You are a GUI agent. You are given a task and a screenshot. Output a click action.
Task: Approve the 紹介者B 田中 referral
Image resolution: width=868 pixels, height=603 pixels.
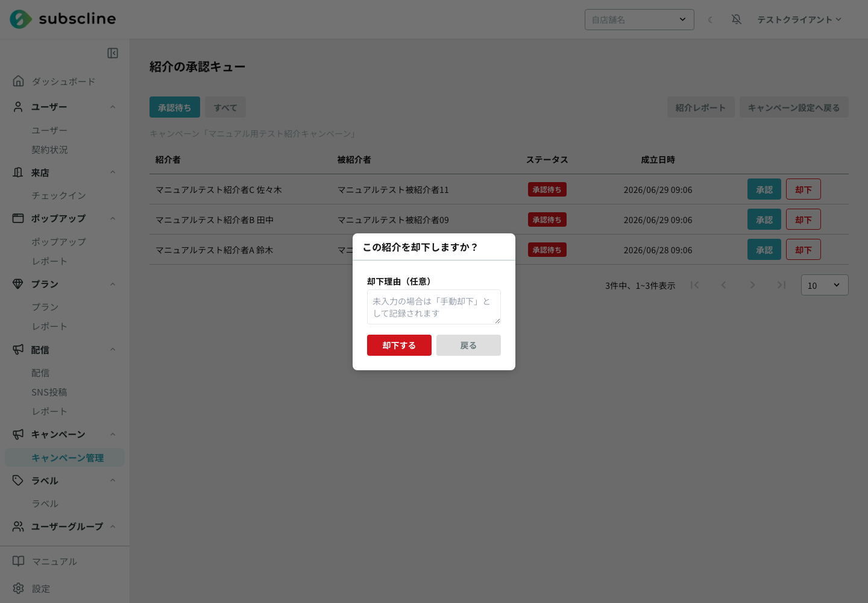pyautogui.click(x=764, y=219)
